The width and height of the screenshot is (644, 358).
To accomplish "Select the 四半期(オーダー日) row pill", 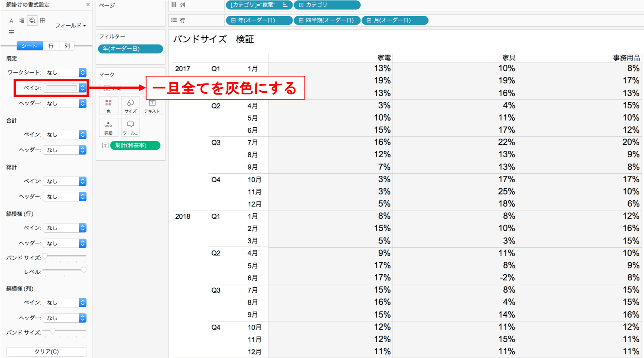I will pyautogui.click(x=327, y=20).
